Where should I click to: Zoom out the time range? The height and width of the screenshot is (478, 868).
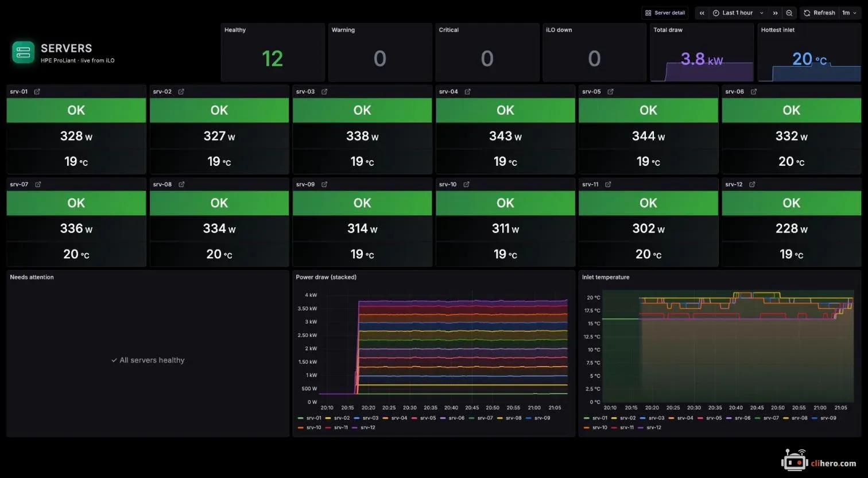click(789, 13)
